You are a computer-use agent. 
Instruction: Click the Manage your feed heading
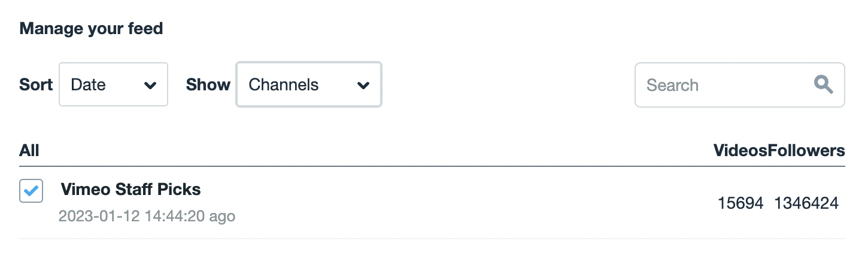(91, 28)
